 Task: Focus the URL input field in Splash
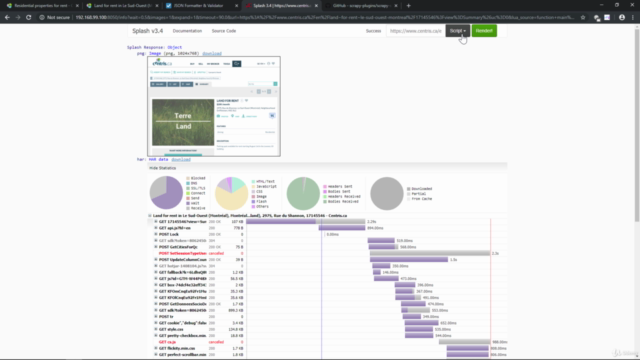[416, 31]
